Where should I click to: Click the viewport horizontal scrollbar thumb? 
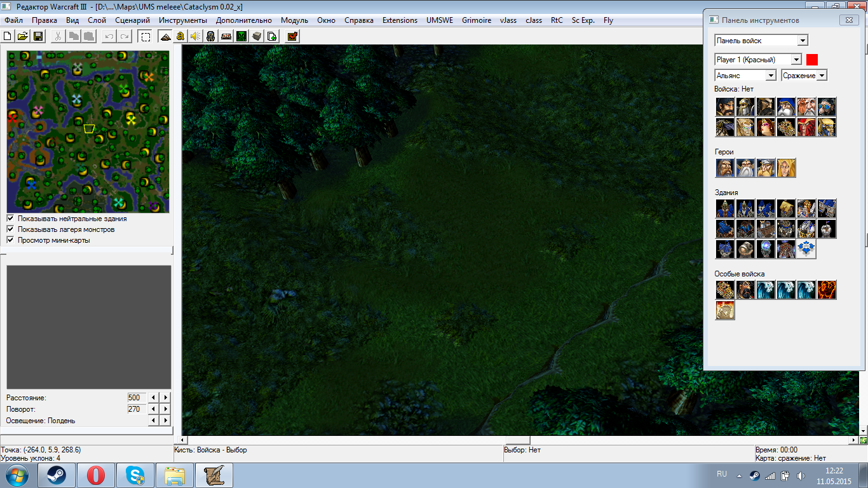tap(517, 440)
